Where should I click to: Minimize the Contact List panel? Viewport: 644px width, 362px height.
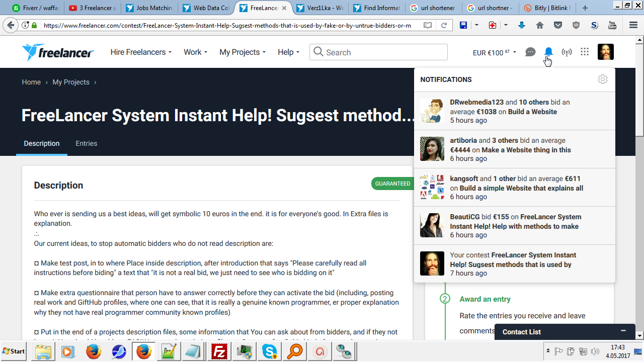623,331
